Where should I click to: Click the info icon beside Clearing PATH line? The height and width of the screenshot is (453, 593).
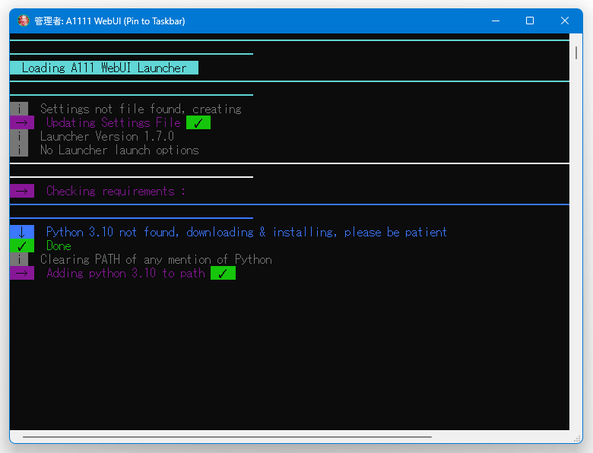tap(19, 259)
